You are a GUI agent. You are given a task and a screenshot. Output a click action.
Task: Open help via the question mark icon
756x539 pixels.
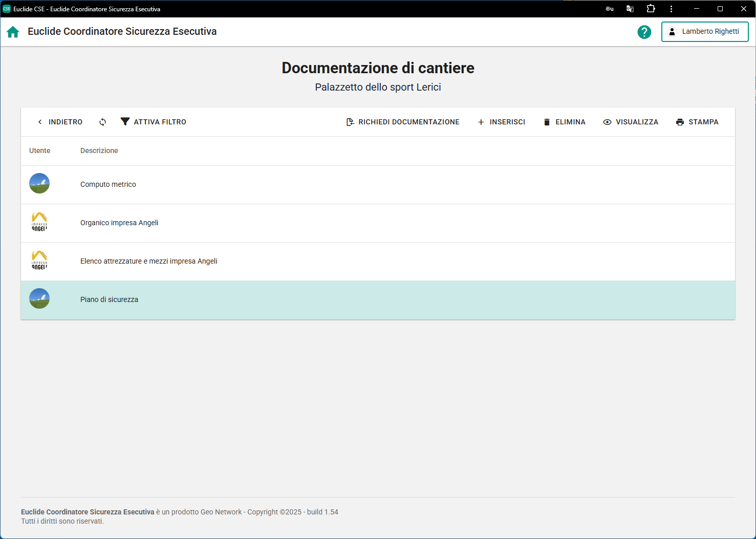click(x=644, y=32)
